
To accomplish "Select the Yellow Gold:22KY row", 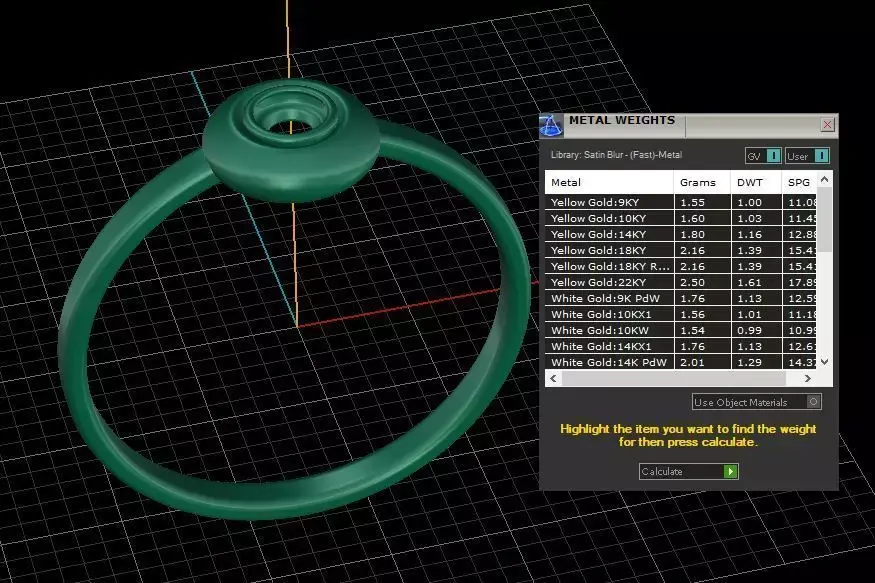I will (681, 282).
